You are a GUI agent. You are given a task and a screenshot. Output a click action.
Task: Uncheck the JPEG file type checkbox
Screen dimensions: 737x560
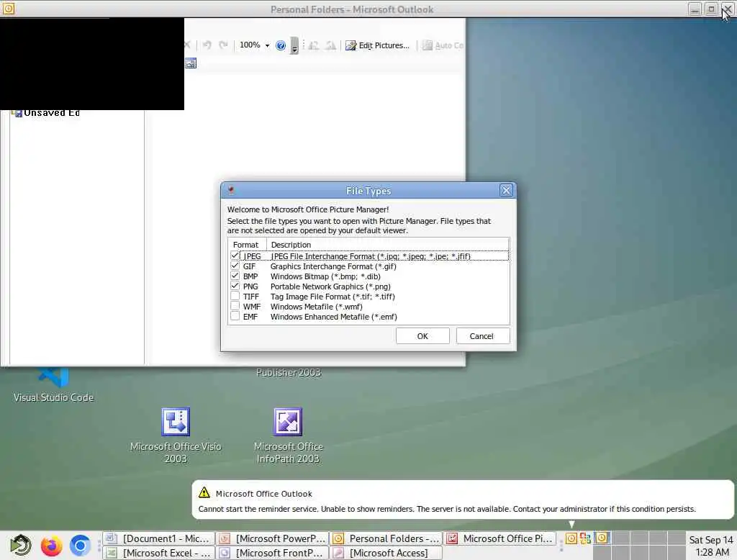(x=235, y=256)
